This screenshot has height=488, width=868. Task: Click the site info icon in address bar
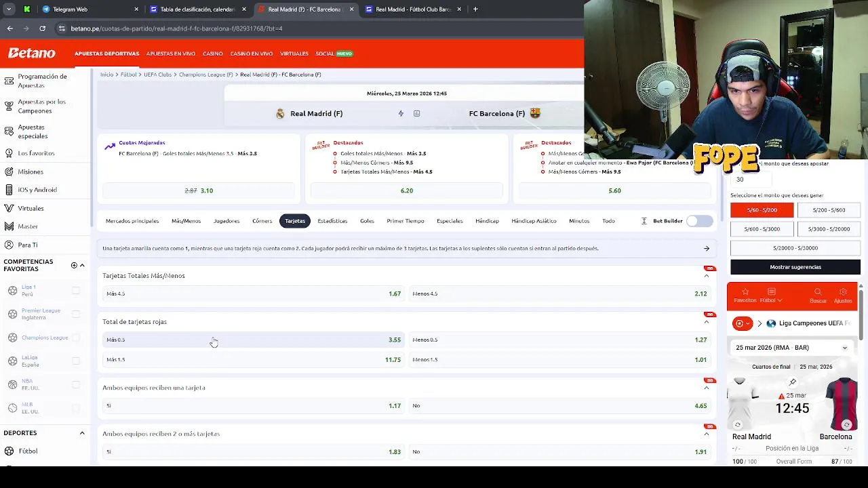pyautogui.click(x=62, y=28)
